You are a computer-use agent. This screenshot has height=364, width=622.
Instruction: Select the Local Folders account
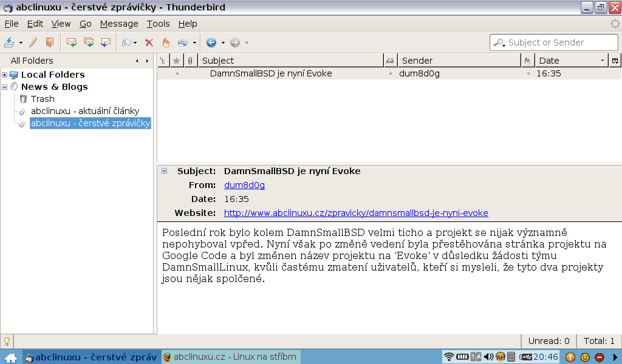click(x=53, y=75)
